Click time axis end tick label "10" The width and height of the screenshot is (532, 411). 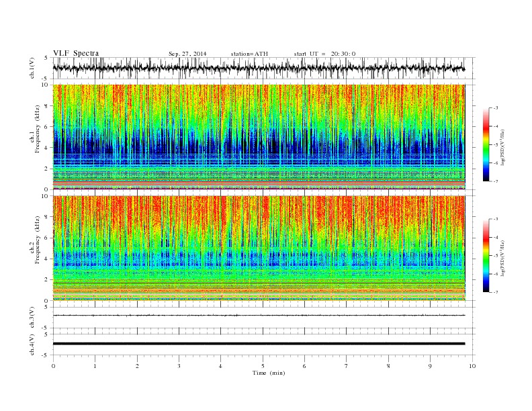472,366
